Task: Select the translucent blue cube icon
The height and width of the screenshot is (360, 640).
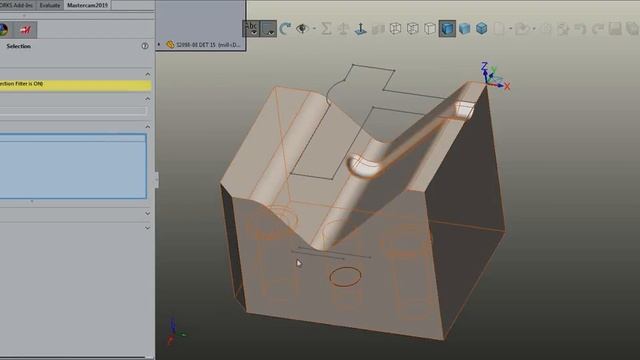Action: click(482, 29)
